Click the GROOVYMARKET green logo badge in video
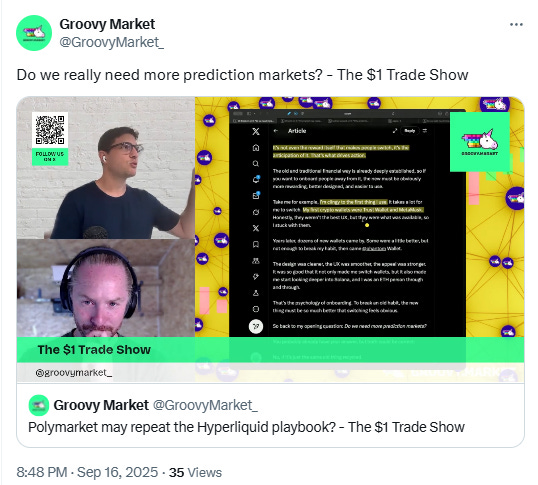Image resolution: width=538 pixels, height=485 pixels. point(480,142)
